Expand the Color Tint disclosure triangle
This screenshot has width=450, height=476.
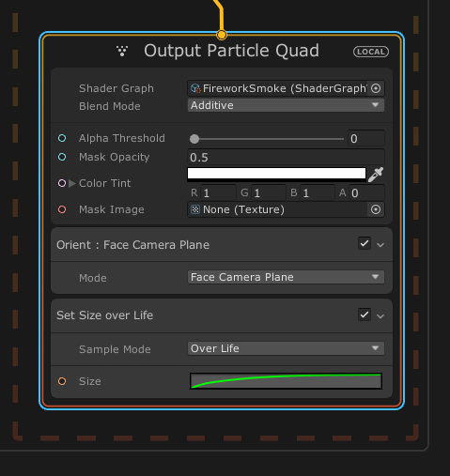(x=72, y=183)
